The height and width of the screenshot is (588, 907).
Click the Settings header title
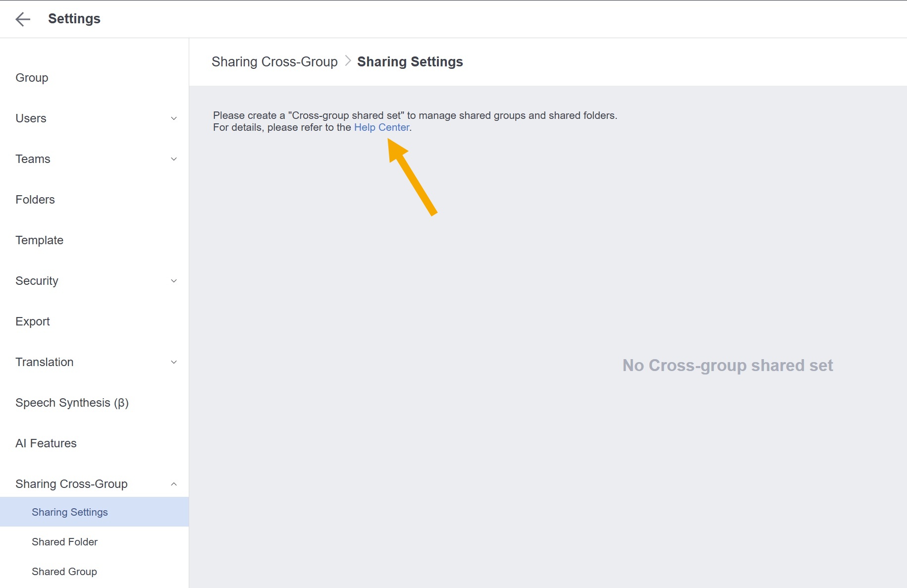[74, 19]
